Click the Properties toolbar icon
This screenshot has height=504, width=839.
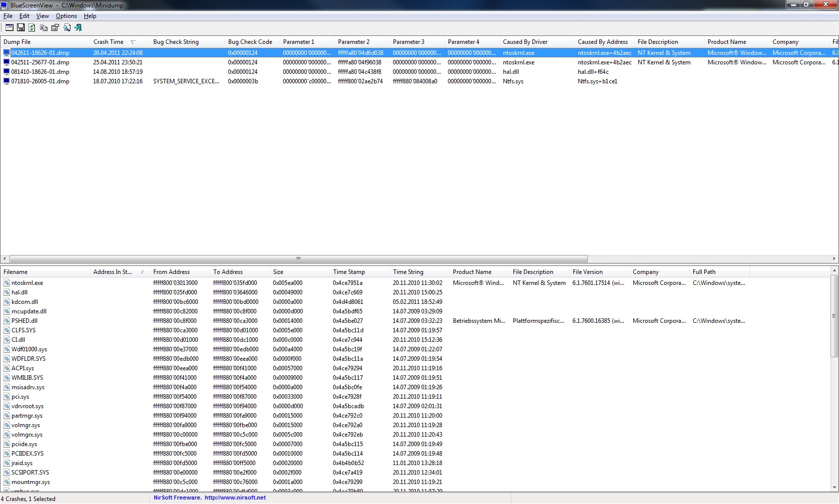tap(55, 28)
